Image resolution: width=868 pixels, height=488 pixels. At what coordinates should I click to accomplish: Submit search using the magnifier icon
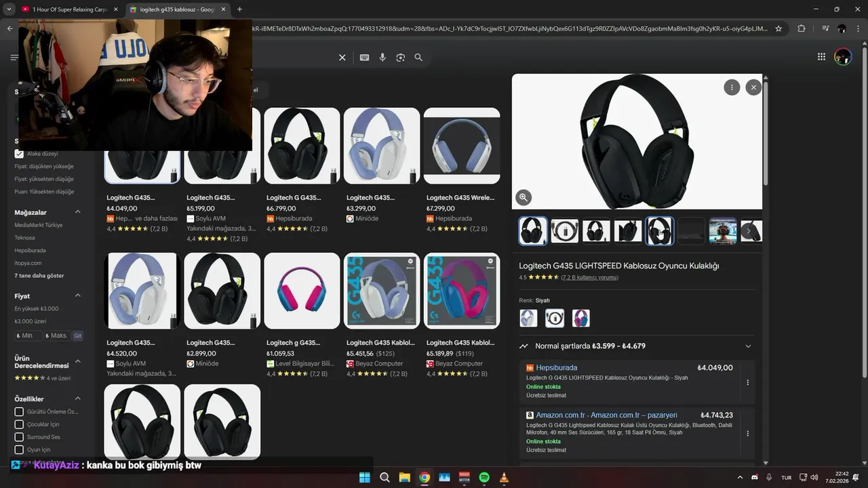click(x=418, y=58)
